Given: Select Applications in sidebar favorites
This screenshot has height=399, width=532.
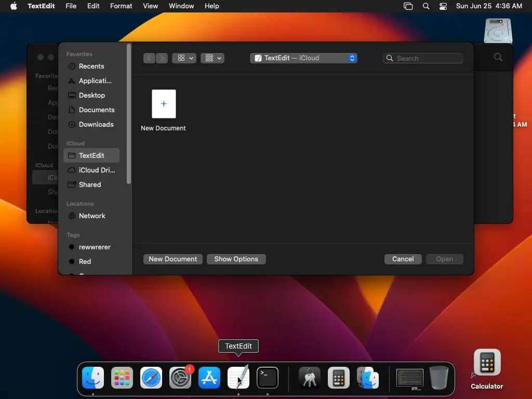Looking at the screenshot, I should pos(91,81).
